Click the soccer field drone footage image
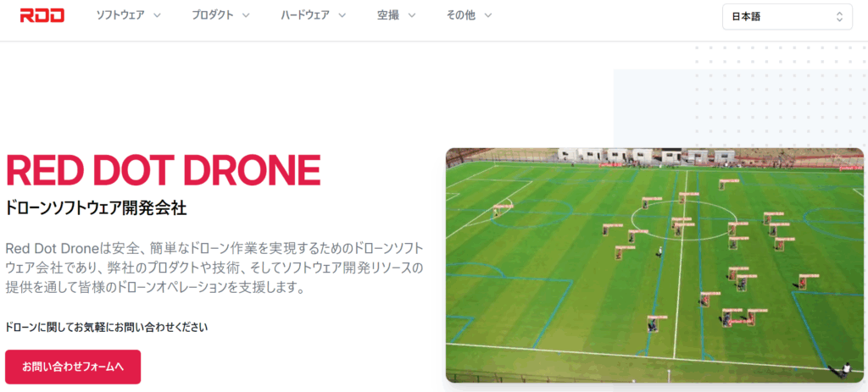Viewport: 868px width, 392px height. [x=654, y=265]
